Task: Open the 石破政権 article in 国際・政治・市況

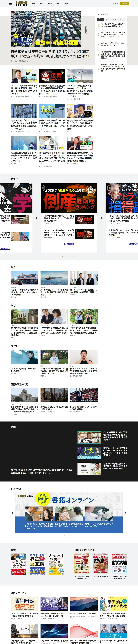Action: 25,409
